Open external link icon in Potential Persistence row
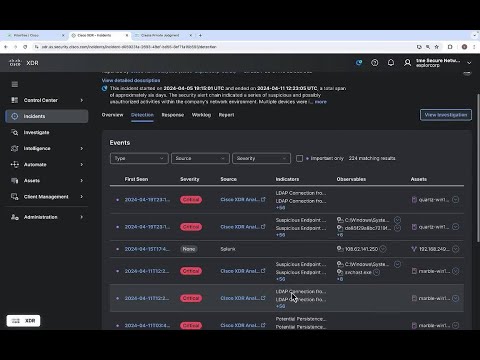The height and width of the screenshot is (360, 480). coord(263,325)
